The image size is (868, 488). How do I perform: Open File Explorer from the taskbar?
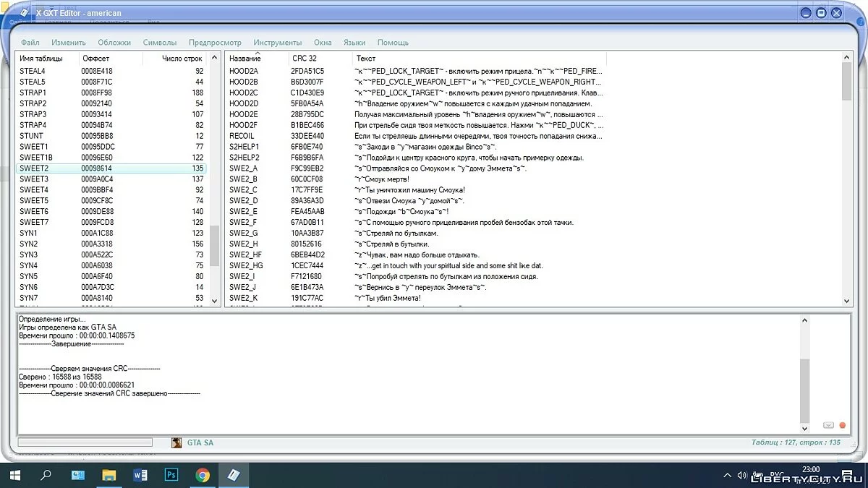coord(109,475)
